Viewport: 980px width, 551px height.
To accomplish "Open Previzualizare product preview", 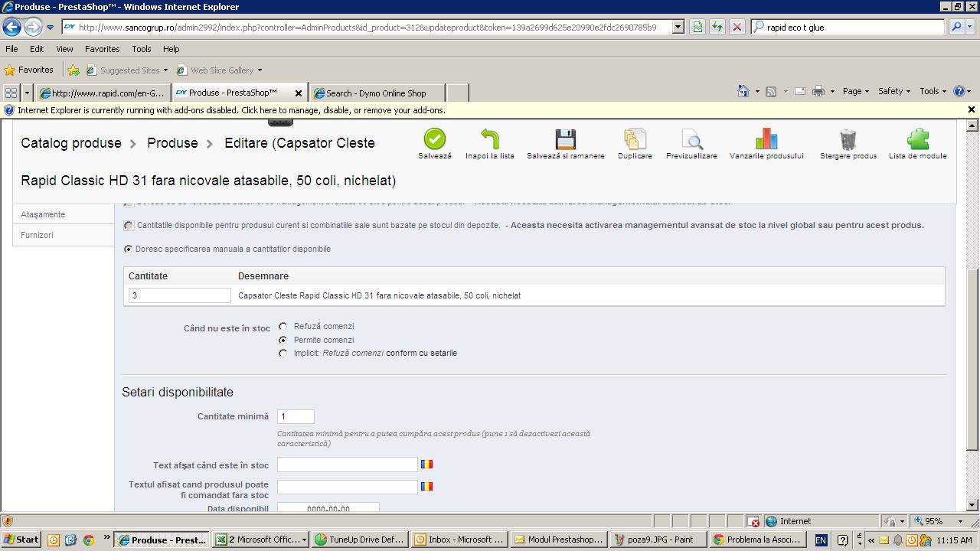I will (x=691, y=139).
